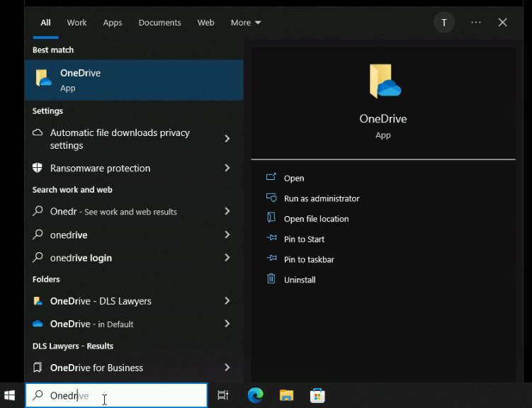Image resolution: width=532 pixels, height=408 pixels.
Task: Open the three-dot options menu
Action: pos(476,23)
